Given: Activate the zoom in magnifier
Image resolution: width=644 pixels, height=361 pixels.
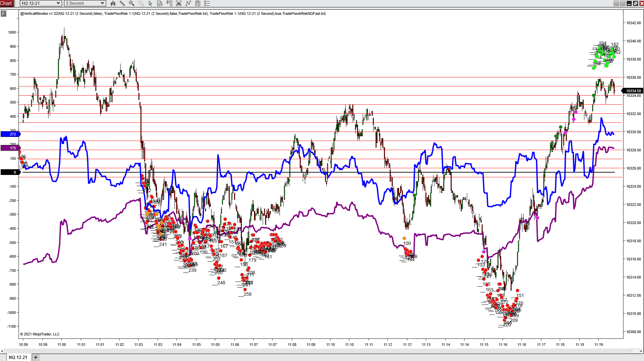Looking at the screenshot, I should 132,3.
